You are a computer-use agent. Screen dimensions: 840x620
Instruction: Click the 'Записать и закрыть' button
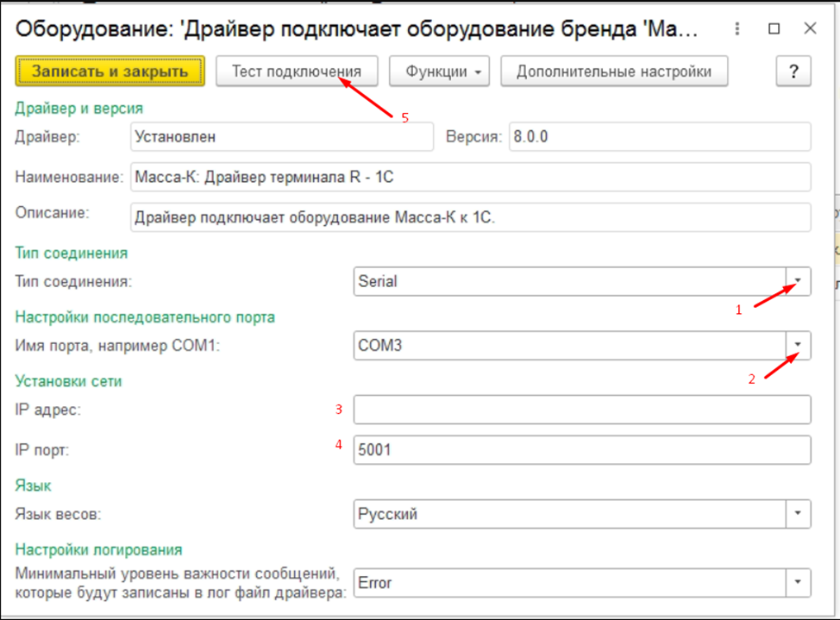coord(110,72)
